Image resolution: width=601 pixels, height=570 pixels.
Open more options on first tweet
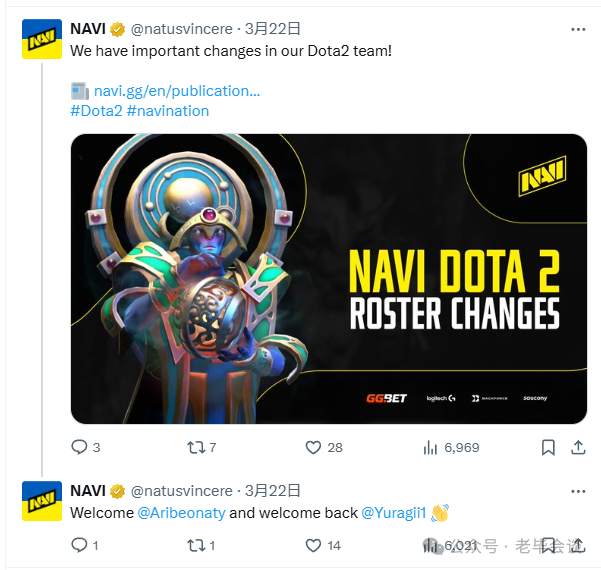pyautogui.click(x=578, y=29)
